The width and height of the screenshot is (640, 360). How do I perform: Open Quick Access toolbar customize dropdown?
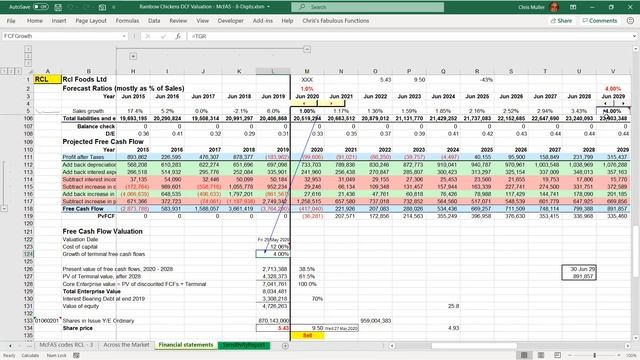pos(114,7)
